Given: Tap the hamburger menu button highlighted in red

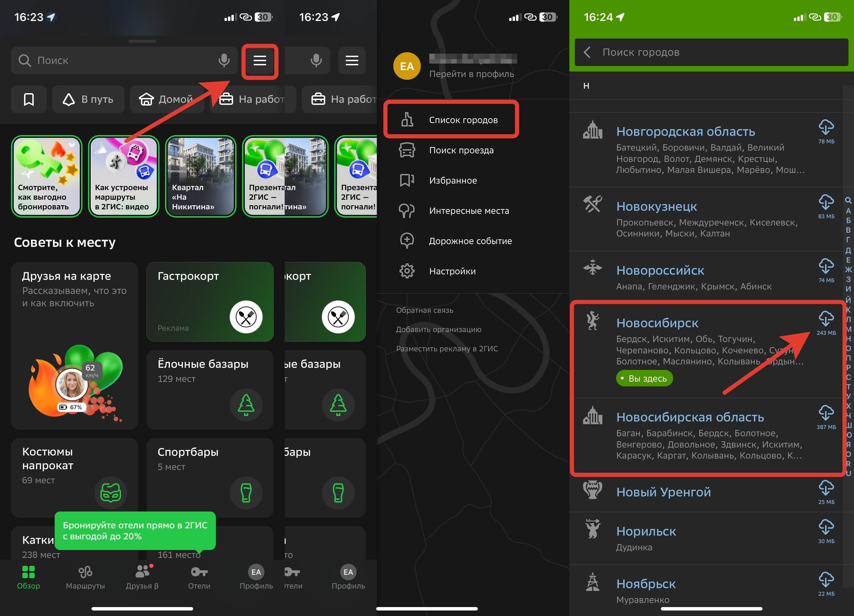Looking at the screenshot, I should pos(260,60).
